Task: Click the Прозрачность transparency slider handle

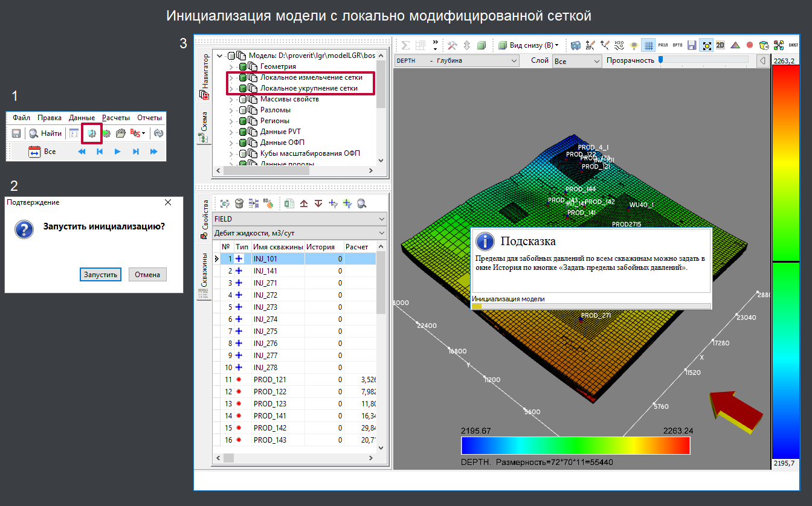Action: coord(660,60)
